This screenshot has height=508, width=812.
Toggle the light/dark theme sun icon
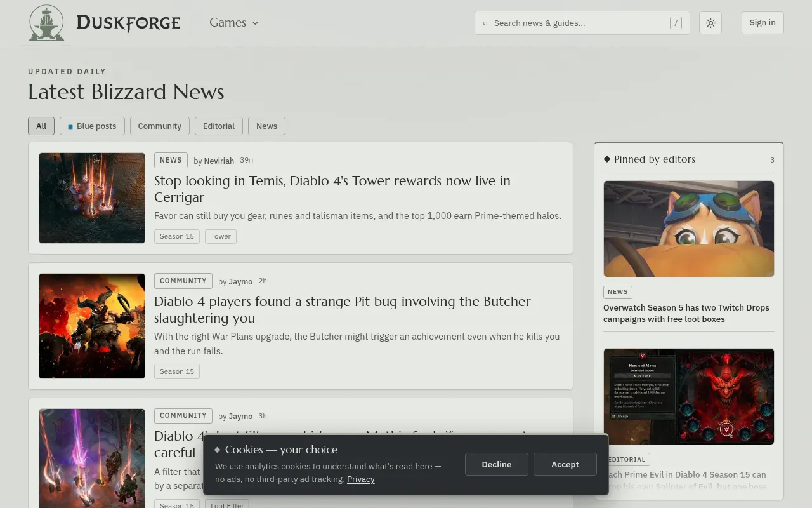[x=710, y=23]
